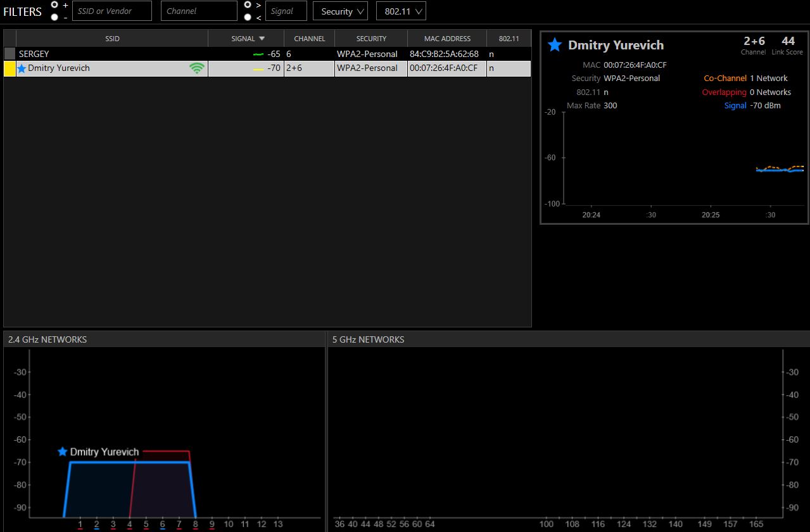Select the minus exclude filter radio button
This screenshot has height=532, width=810.
point(54,17)
